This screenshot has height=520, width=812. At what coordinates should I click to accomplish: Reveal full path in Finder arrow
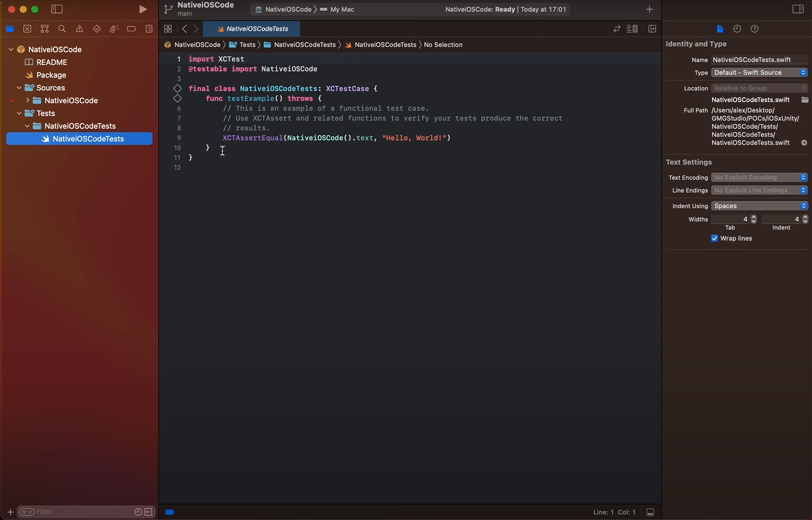coord(804,143)
